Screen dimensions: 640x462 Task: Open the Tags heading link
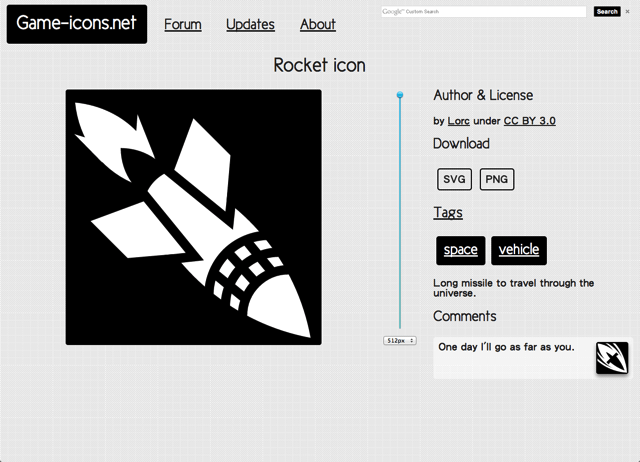click(447, 212)
